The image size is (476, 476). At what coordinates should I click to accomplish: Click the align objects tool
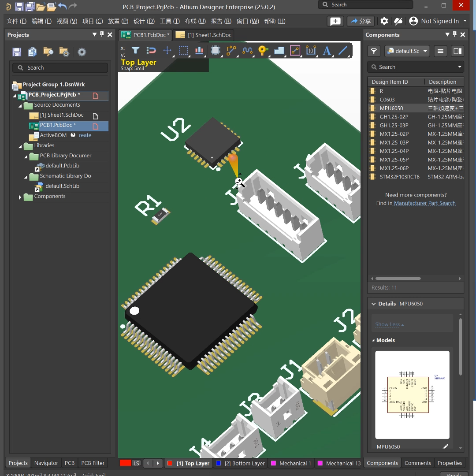pos(199,51)
